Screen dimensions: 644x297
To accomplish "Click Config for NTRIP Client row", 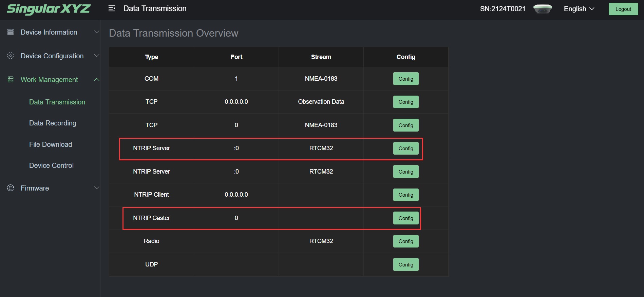I will pos(406,195).
